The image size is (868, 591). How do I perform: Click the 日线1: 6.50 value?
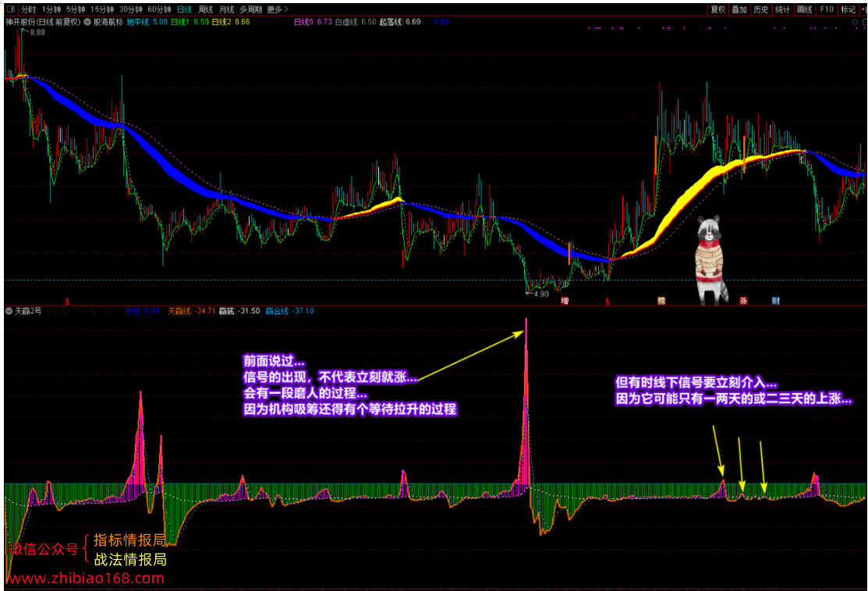(190, 22)
